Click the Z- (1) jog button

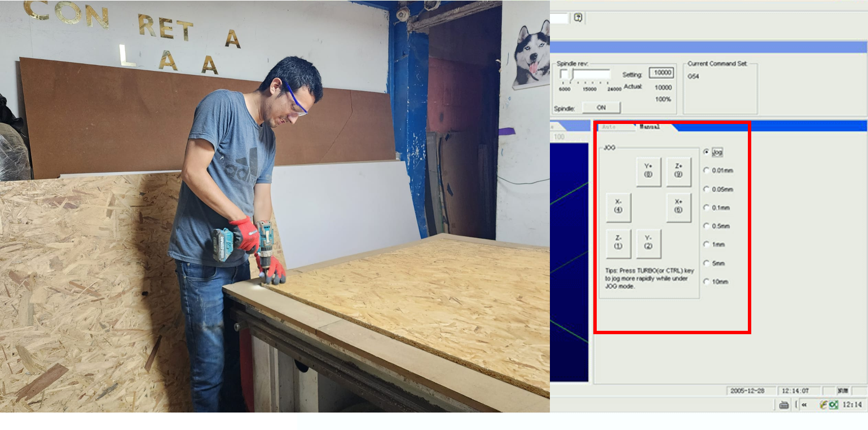click(618, 243)
